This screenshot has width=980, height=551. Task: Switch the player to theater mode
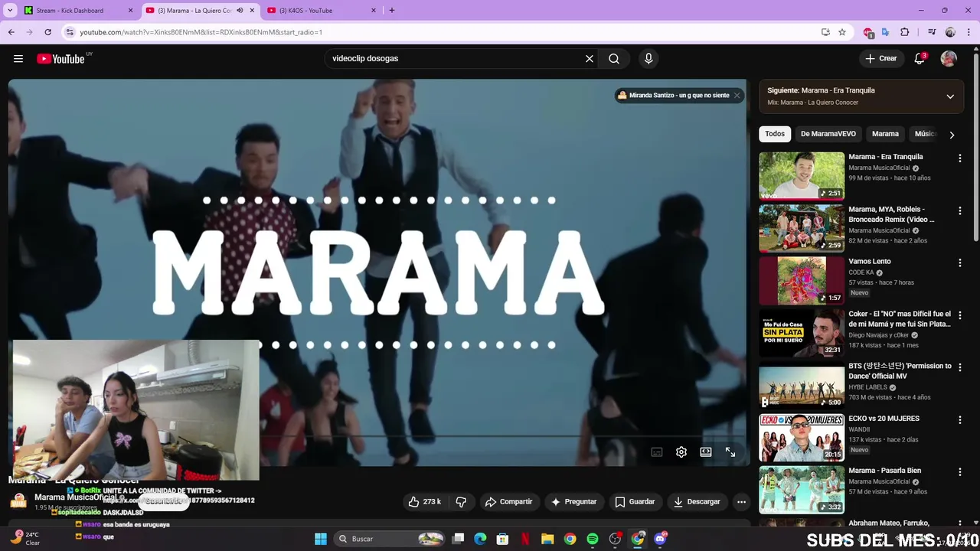[706, 452]
